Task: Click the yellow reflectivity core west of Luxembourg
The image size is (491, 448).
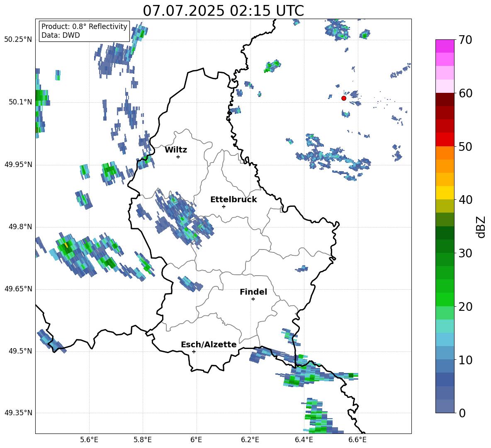Action: (66, 245)
